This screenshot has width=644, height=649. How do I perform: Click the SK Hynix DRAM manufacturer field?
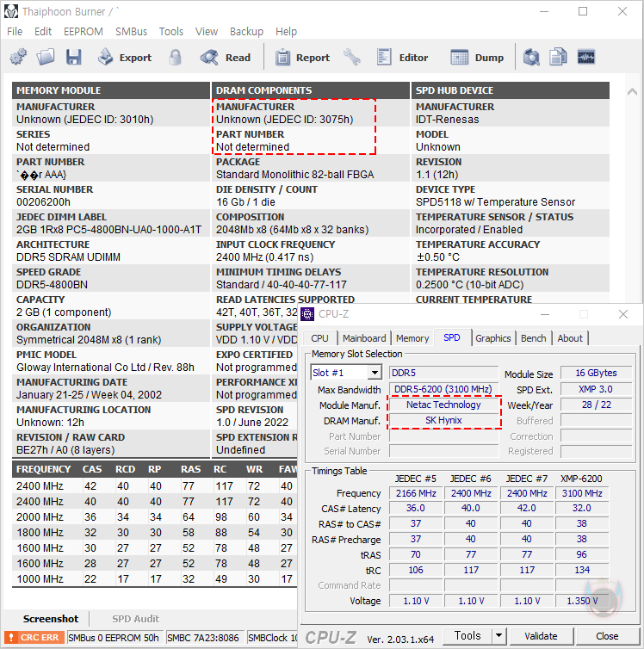tap(443, 420)
